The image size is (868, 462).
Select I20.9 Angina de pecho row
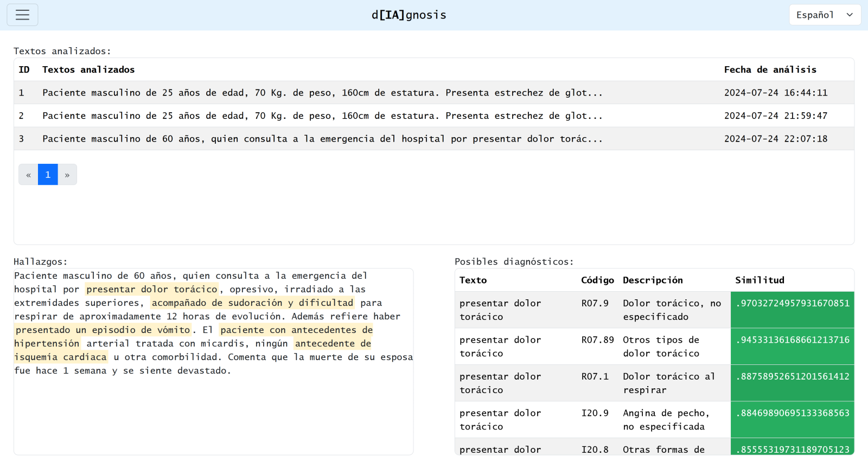coord(665,420)
